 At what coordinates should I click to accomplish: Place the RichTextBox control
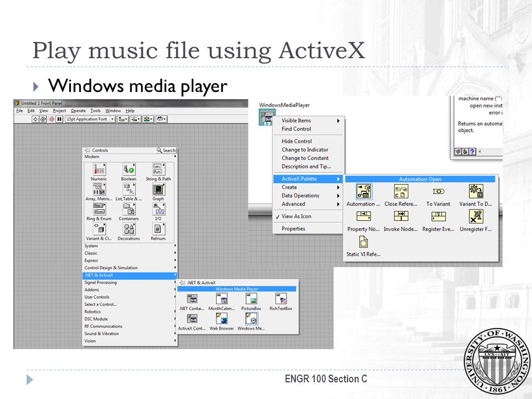281,299
